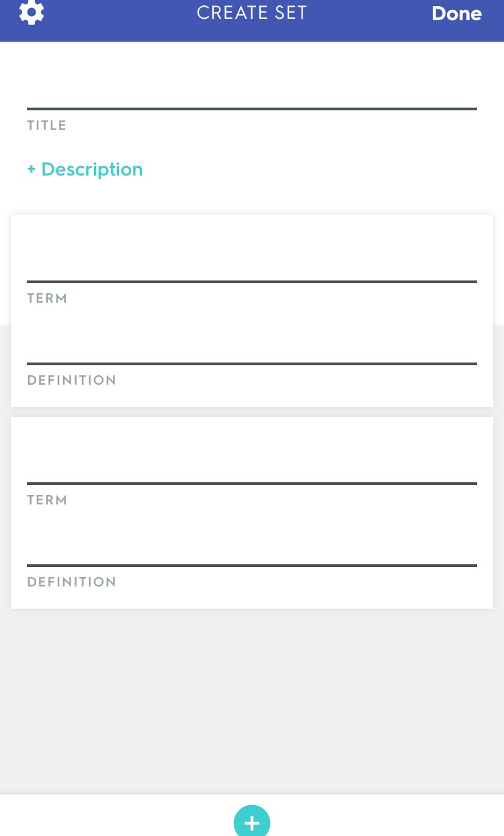Focus the set Title input field

(x=252, y=91)
